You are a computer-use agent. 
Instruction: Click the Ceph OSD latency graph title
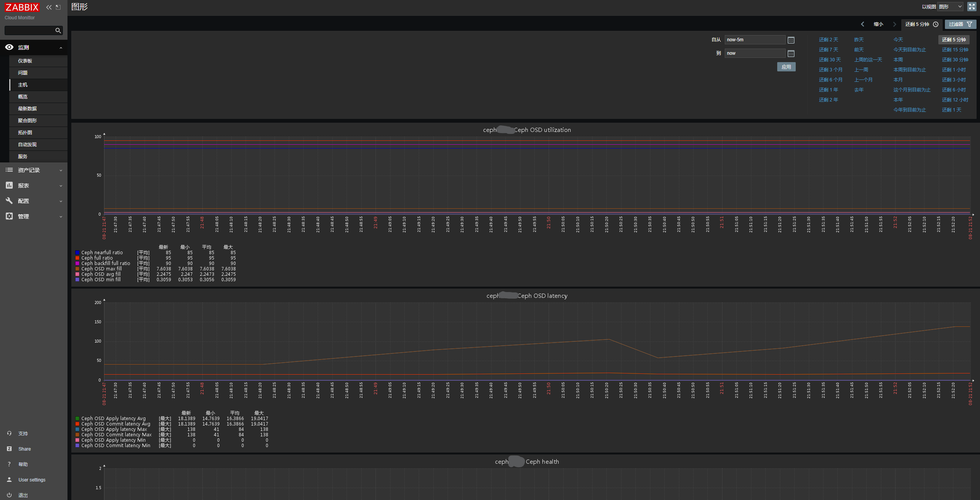(527, 296)
